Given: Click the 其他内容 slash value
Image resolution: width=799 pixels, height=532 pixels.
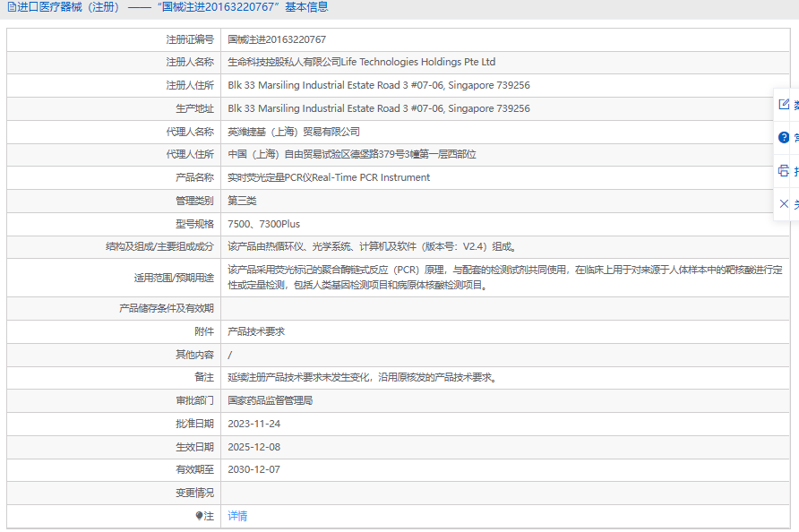Looking at the screenshot, I should (230, 356).
